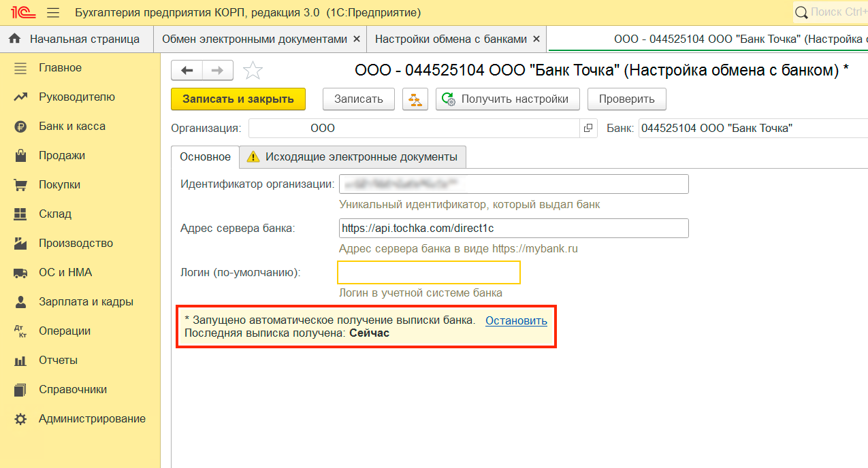Click the Проверить button
The width and height of the screenshot is (868, 468).
pos(626,99)
